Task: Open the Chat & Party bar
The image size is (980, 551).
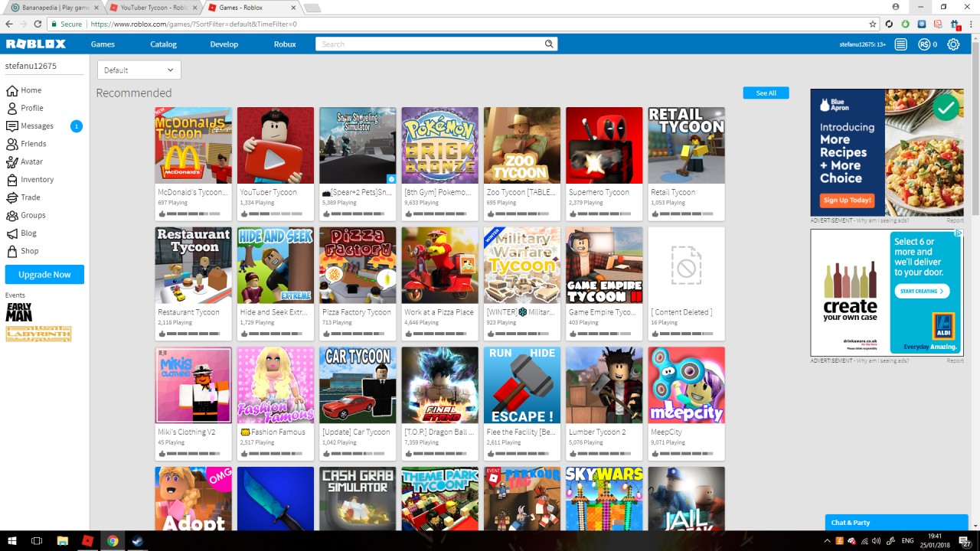Action: 897,522
